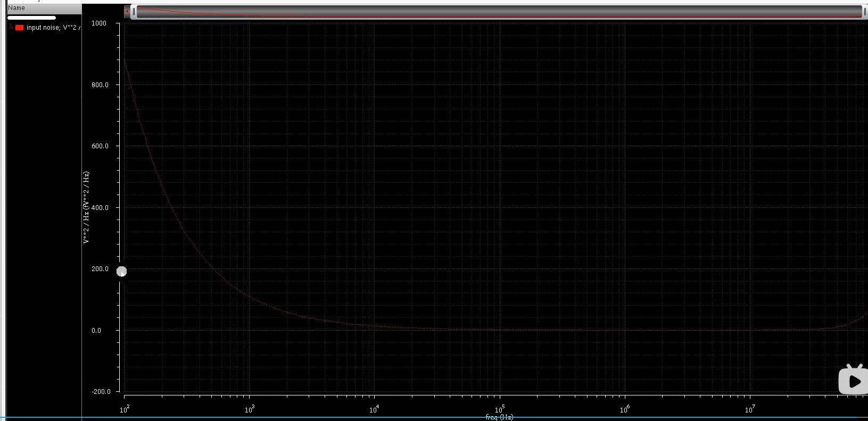Click the Name column header

pos(16,8)
